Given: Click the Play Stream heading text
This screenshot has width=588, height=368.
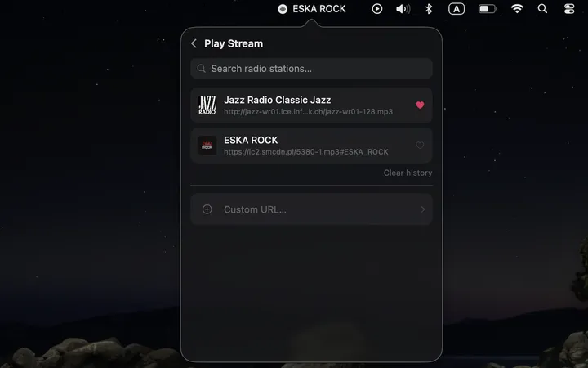Looking at the screenshot, I should coord(234,43).
